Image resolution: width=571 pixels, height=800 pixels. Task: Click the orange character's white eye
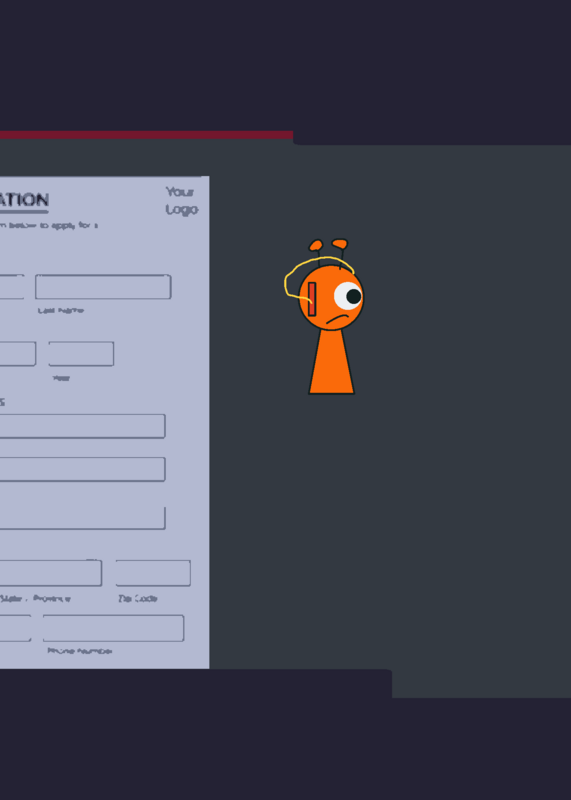point(349,295)
